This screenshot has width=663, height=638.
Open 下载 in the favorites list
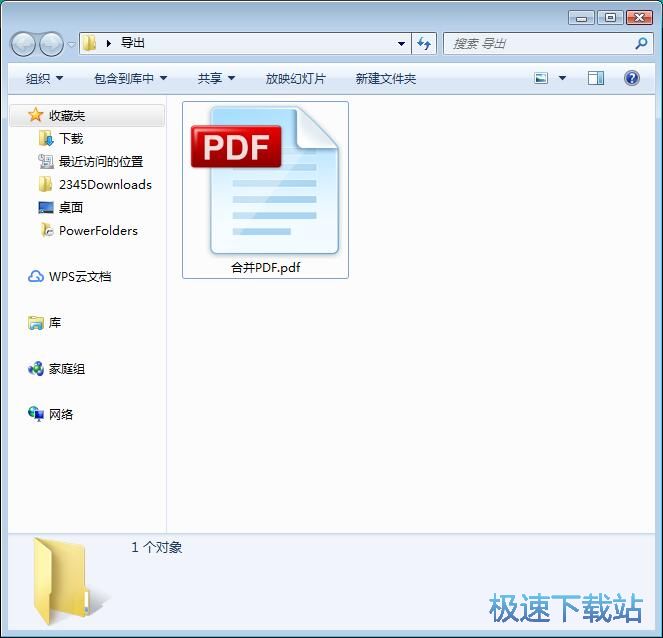(71, 139)
